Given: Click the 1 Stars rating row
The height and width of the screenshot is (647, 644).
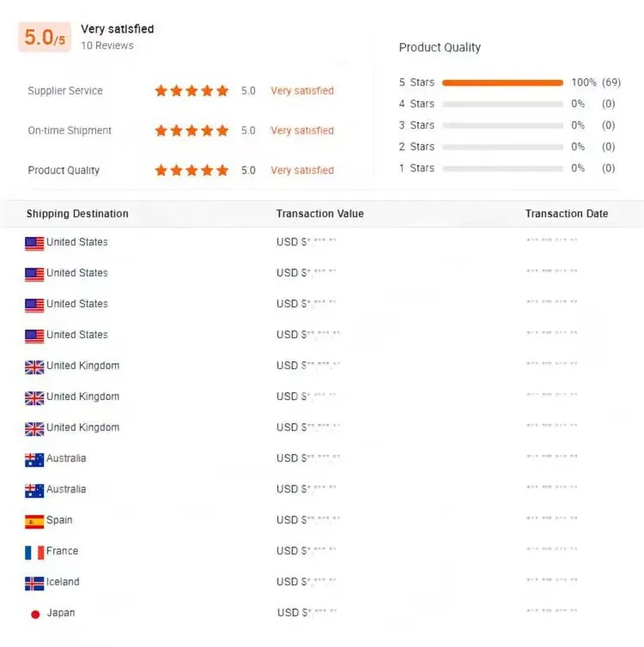Looking at the screenshot, I should tap(502, 168).
